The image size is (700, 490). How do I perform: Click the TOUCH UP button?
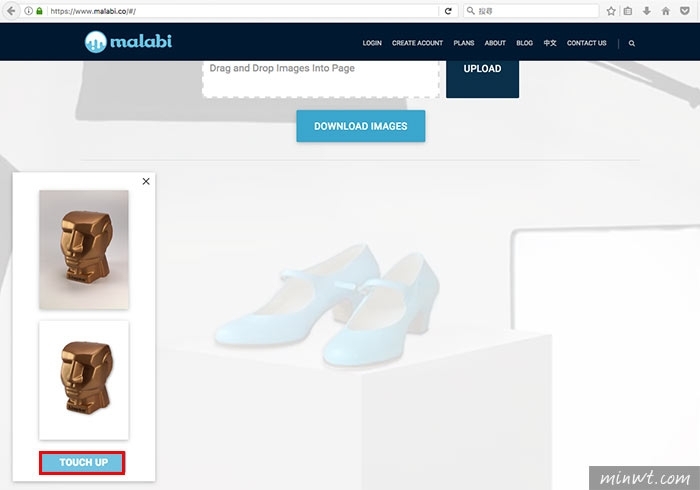tap(82, 462)
